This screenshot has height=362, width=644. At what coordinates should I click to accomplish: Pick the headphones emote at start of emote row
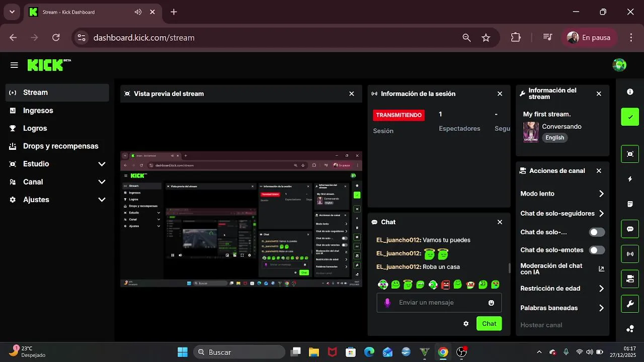383,285
